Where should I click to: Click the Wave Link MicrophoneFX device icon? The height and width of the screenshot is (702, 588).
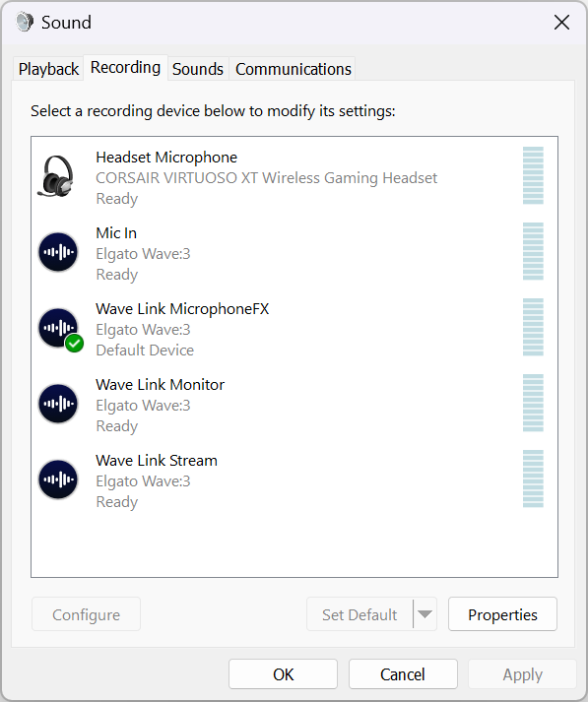point(58,328)
